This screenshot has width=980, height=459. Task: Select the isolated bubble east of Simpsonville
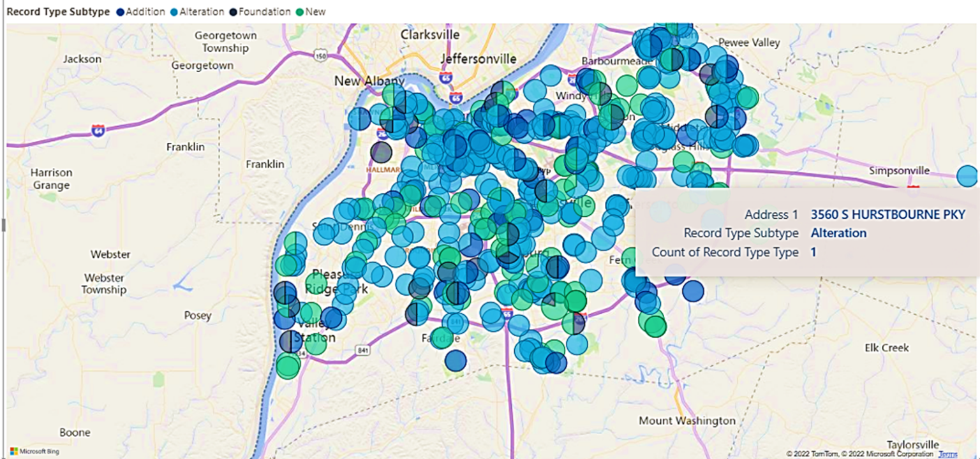click(967, 176)
